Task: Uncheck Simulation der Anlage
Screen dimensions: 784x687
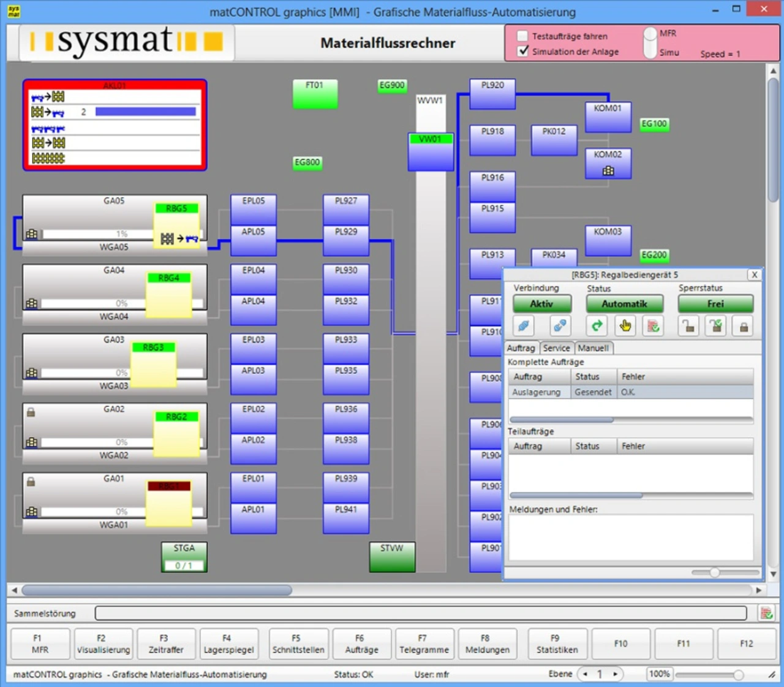Action: (x=522, y=51)
